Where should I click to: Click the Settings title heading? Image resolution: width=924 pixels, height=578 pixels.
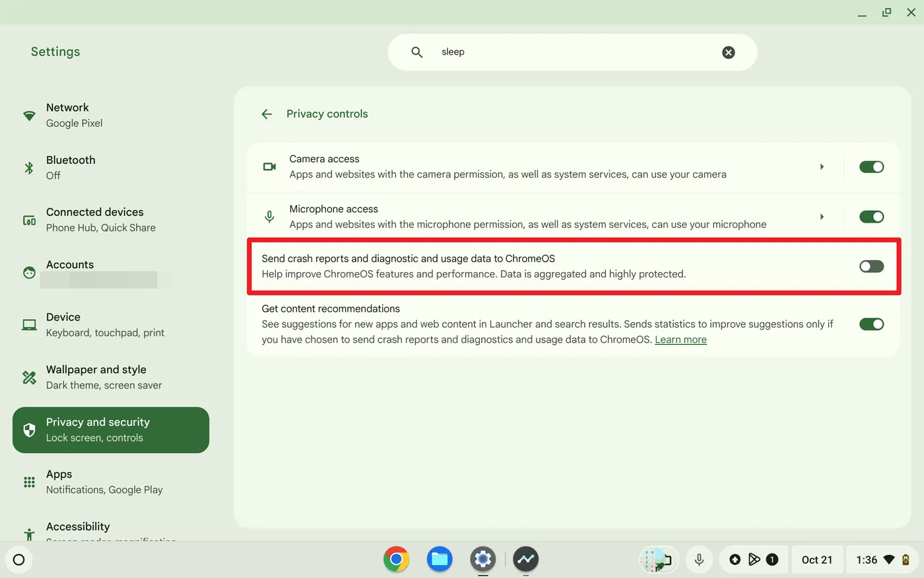[55, 52]
